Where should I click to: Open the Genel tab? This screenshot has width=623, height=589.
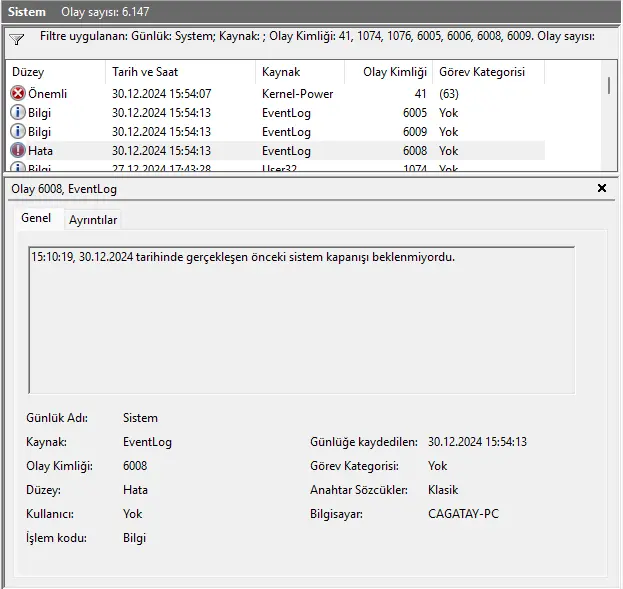36,218
